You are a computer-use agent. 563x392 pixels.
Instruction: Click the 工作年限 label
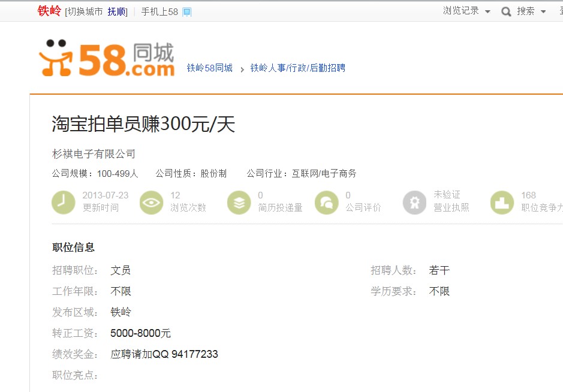(75, 291)
